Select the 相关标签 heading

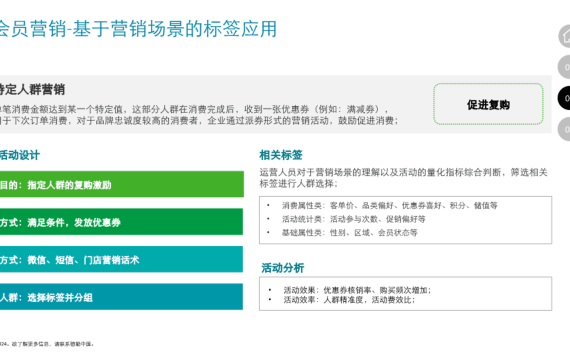tap(281, 155)
